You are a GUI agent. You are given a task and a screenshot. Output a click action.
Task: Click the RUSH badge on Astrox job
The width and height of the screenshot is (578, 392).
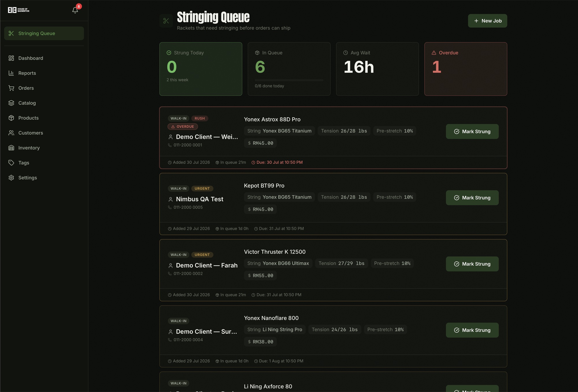tap(200, 118)
